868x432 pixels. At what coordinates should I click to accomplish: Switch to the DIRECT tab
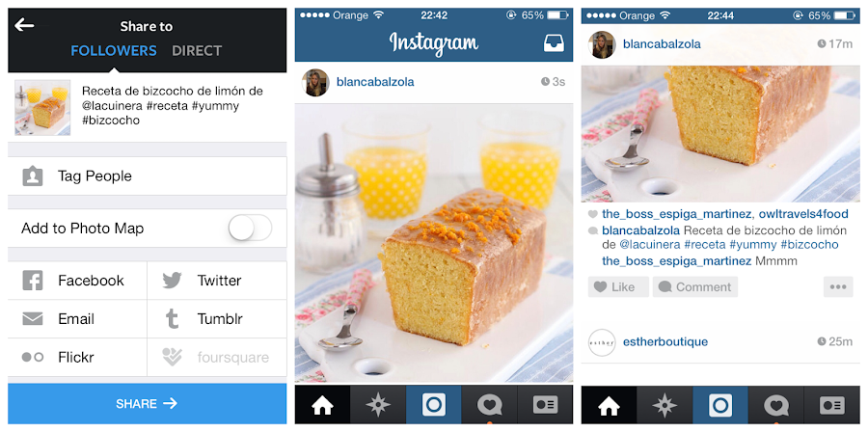(x=197, y=51)
